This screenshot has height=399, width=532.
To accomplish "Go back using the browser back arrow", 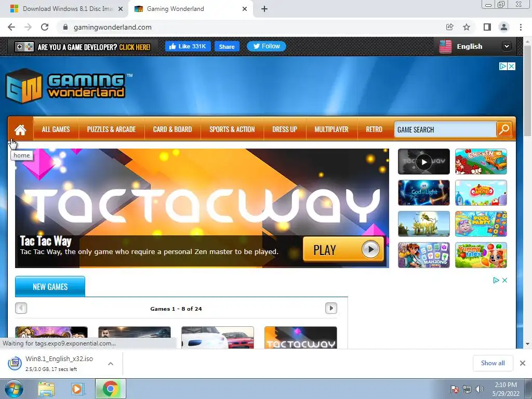I will 11,27.
